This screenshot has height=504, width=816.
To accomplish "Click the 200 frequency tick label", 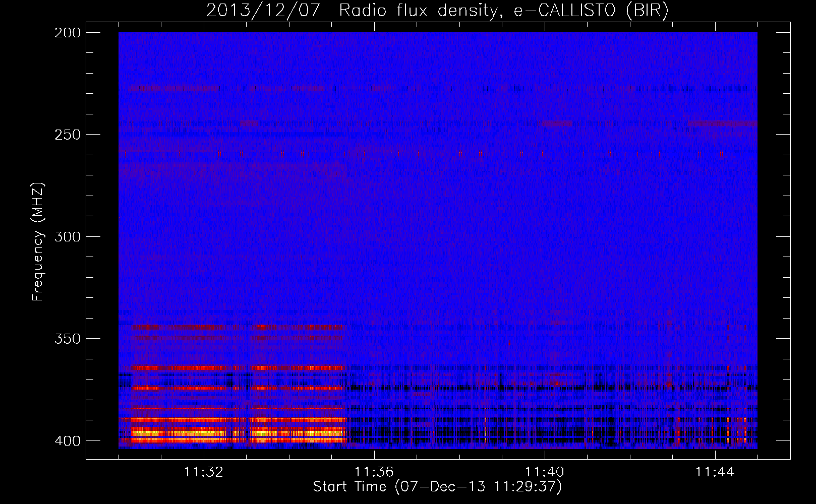I will click(x=67, y=33).
